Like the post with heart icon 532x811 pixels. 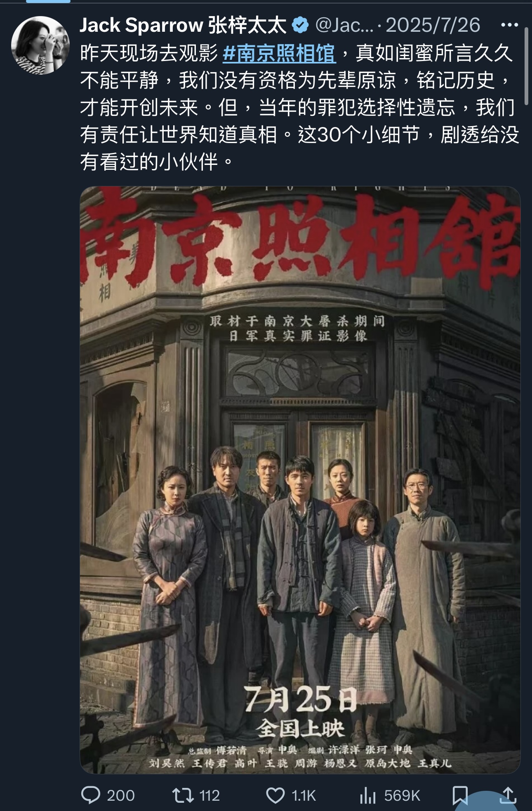(275, 795)
